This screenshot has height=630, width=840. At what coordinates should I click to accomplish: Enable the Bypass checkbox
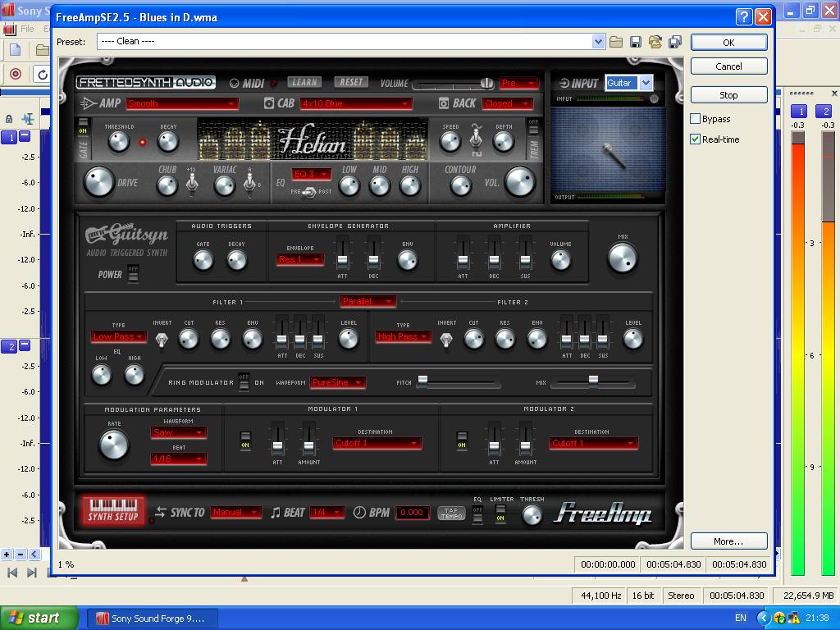pyautogui.click(x=696, y=119)
